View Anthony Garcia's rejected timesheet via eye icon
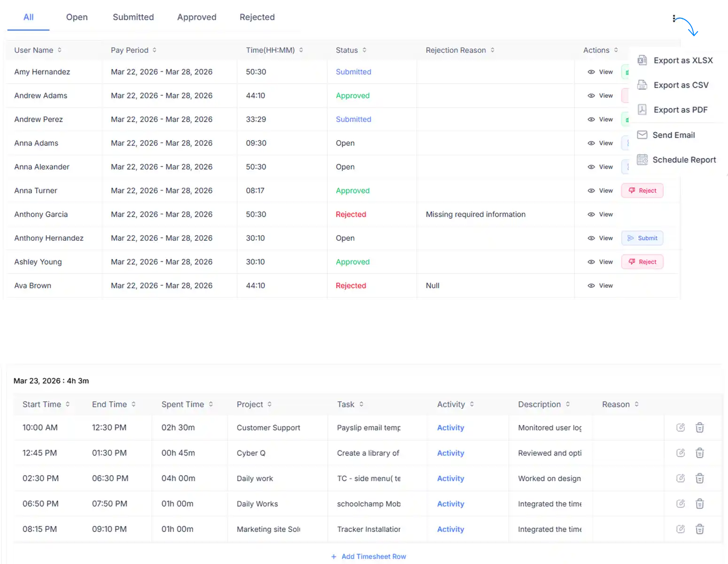This screenshot has width=728, height=564. click(591, 214)
